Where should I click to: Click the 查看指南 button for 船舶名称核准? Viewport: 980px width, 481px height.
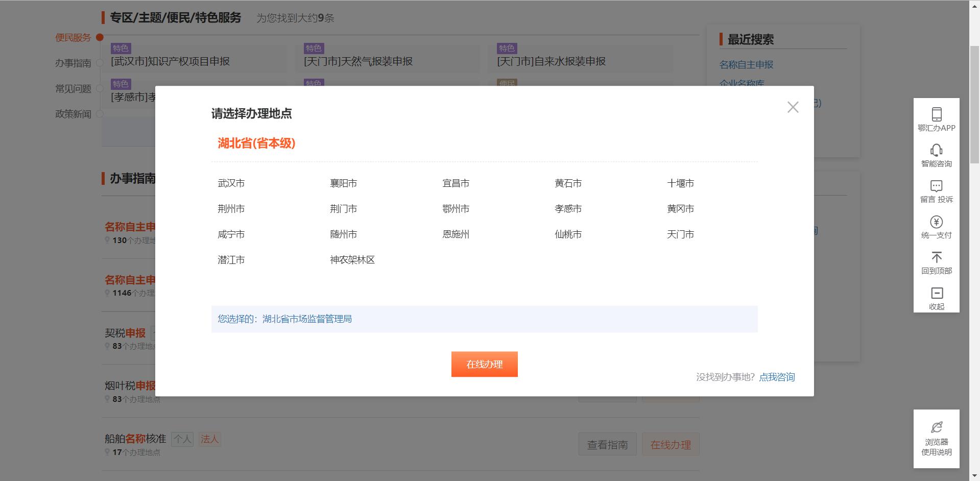[607, 444]
